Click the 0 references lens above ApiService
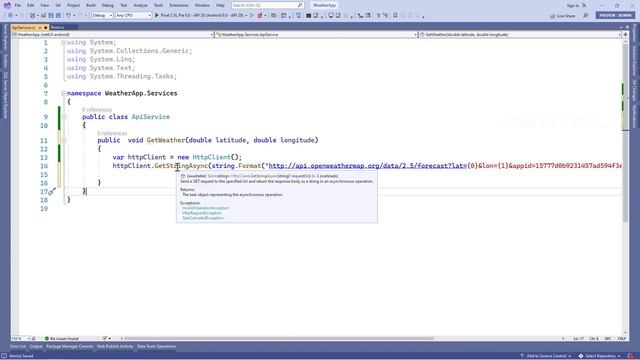 tap(97, 110)
